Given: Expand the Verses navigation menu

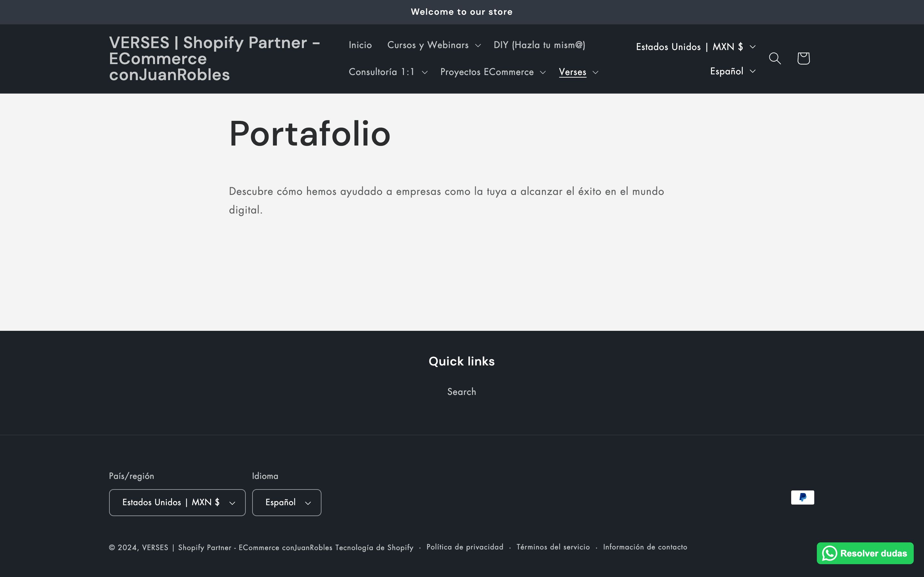Looking at the screenshot, I should (596, 72).
